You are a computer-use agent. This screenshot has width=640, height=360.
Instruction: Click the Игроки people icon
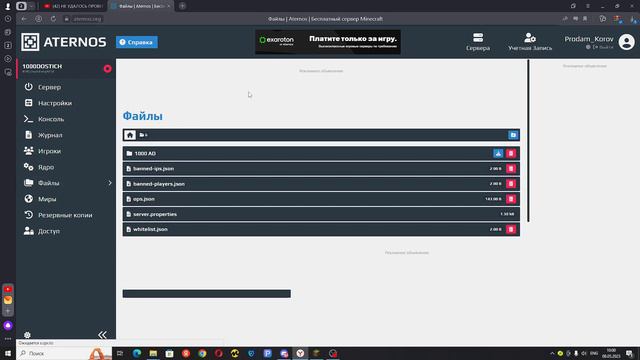(28, 151)
